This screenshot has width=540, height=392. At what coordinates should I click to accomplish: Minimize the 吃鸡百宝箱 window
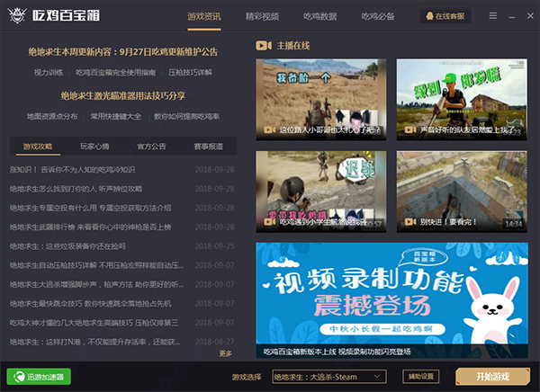(x=512, y=16)
